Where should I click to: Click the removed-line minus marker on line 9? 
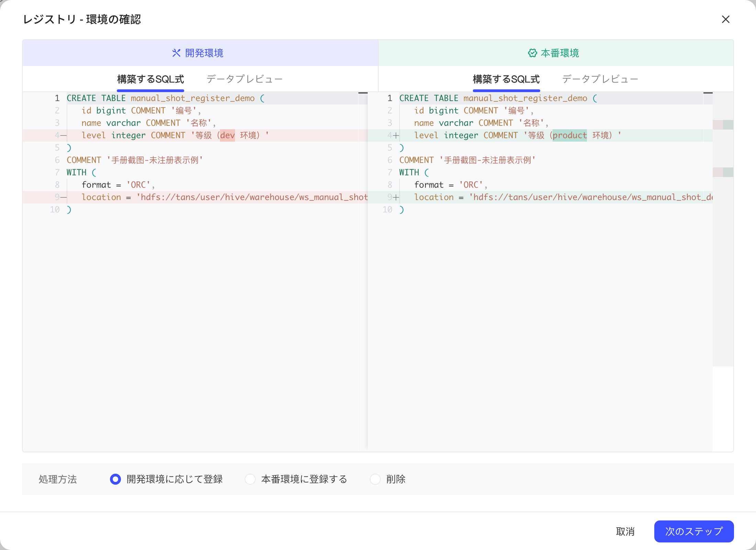64,197
